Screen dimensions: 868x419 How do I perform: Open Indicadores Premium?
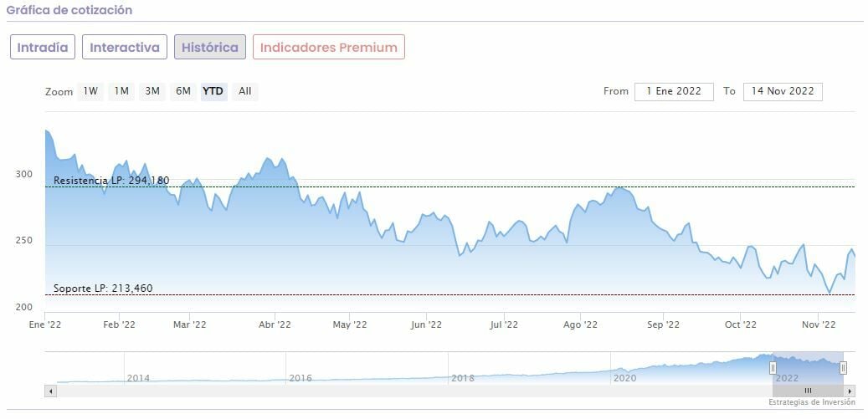tap(329, 47)
